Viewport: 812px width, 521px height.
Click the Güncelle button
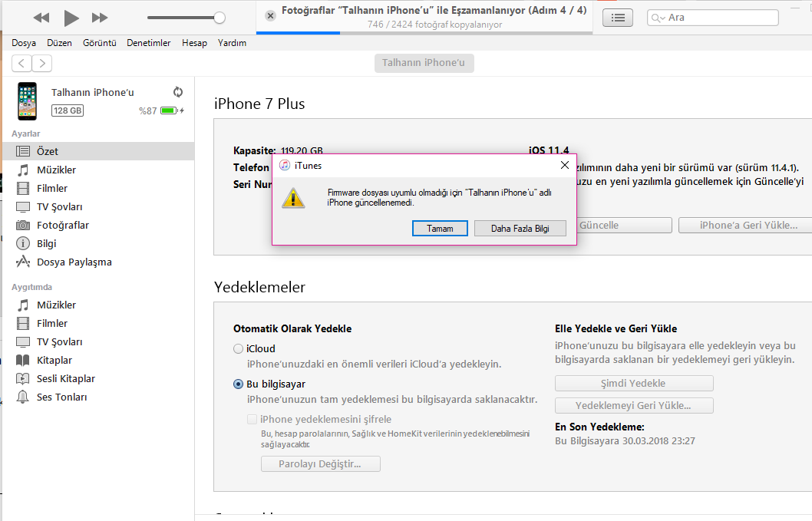point(624,226)
